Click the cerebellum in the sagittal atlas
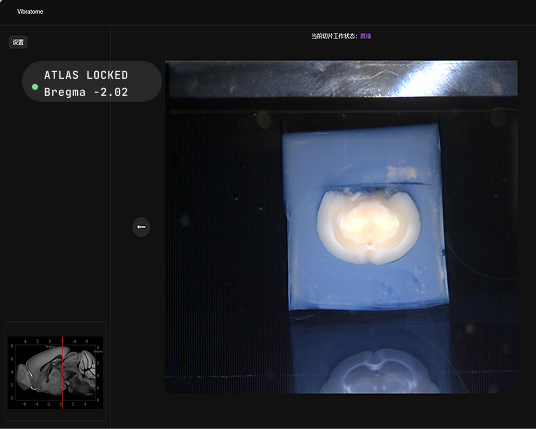 (87, 364)
